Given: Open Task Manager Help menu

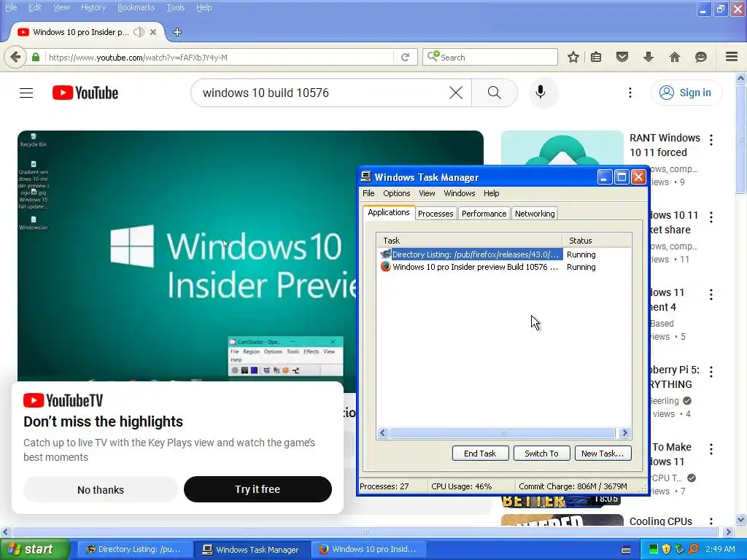Looking at the screenshot, I should click(x=491, y=193).
